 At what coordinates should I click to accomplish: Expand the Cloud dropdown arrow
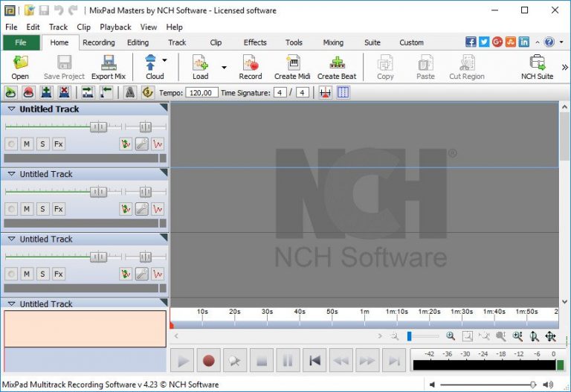pos(164,60)
